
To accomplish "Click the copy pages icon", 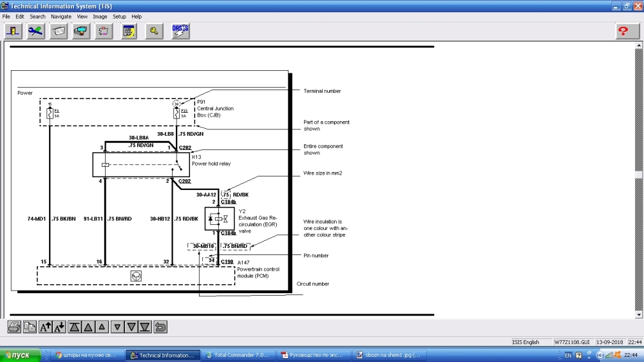I will point(30,327).
